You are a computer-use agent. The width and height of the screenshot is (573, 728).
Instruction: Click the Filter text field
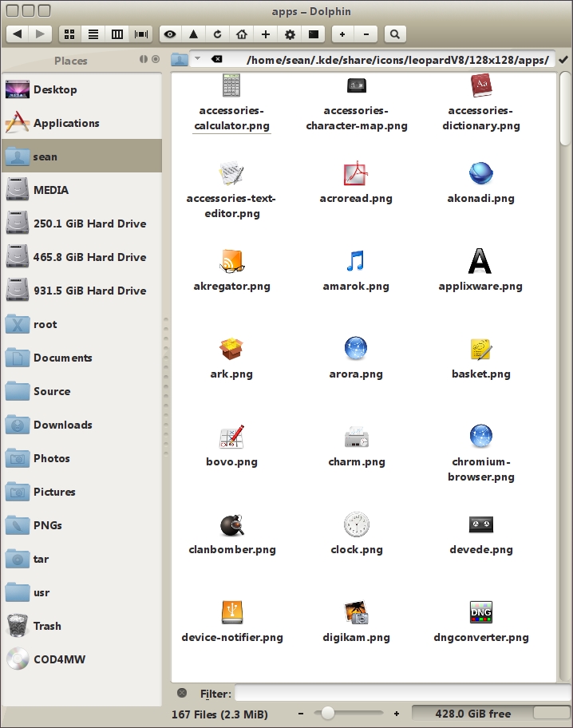402,693
